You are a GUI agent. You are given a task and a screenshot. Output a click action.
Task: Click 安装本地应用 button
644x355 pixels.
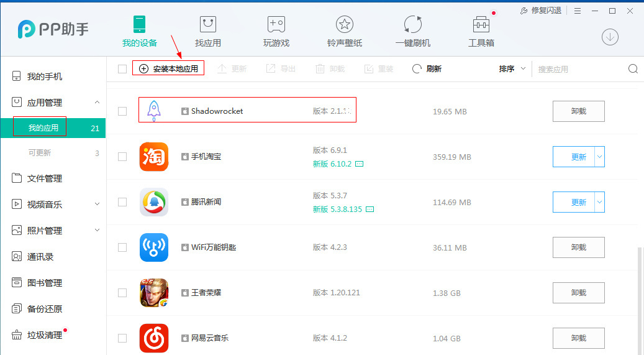pos(168,68)
